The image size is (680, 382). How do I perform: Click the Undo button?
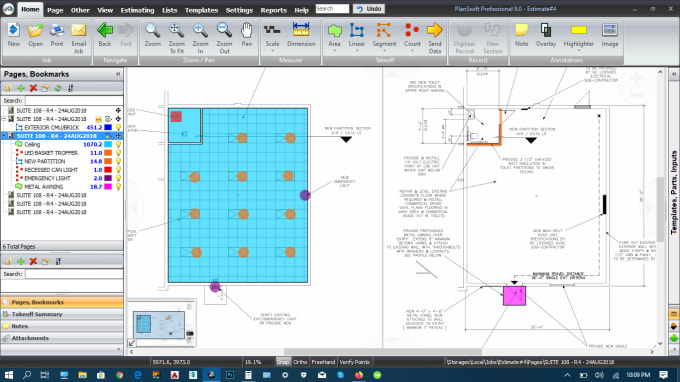click(x=369, y=9)
